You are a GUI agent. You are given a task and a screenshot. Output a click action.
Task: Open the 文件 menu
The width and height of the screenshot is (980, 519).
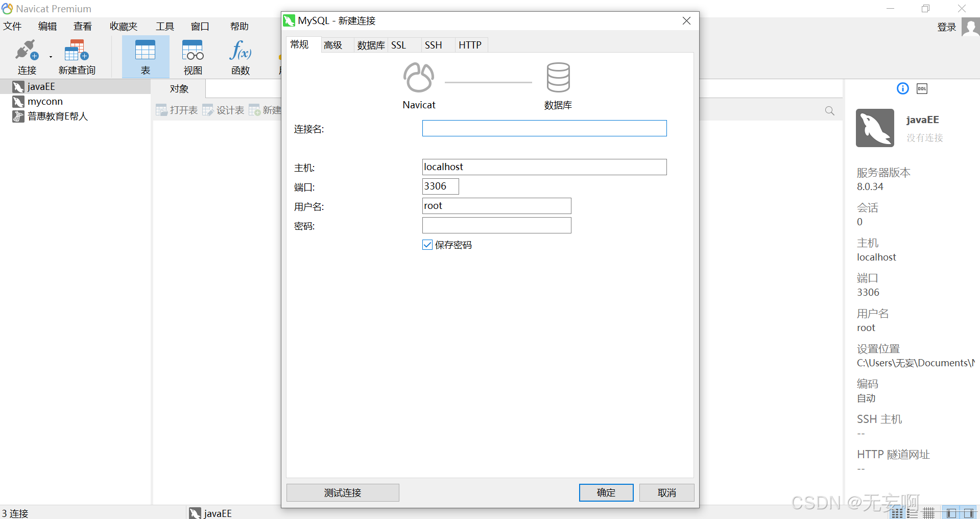coord(12,26)
